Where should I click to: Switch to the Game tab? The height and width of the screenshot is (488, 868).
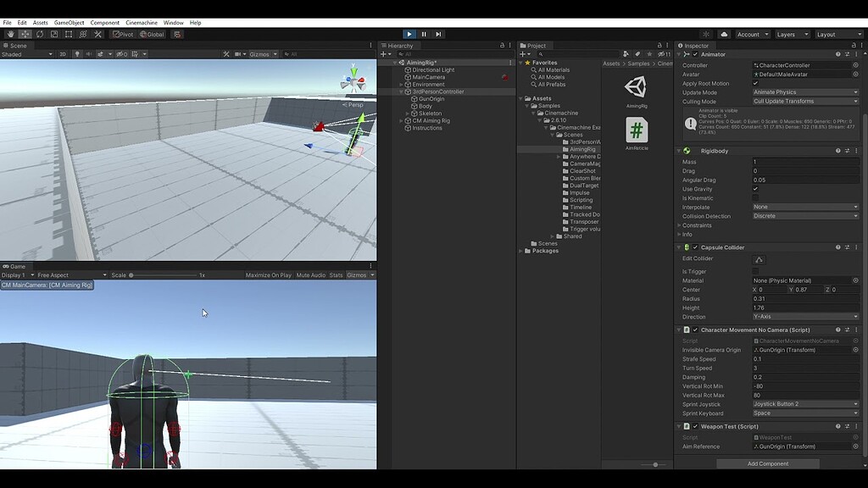16,266
